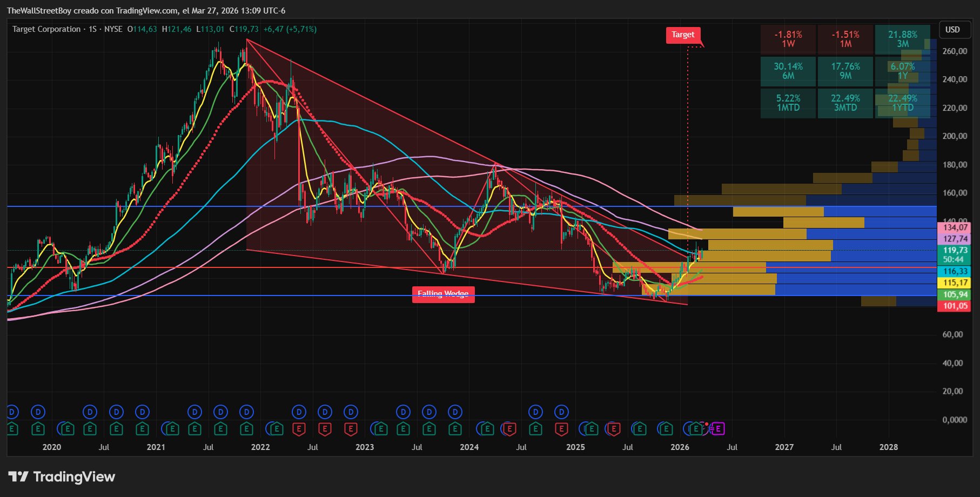Select the 5.22% 1MTD performance cell

(x=788, y=103)
